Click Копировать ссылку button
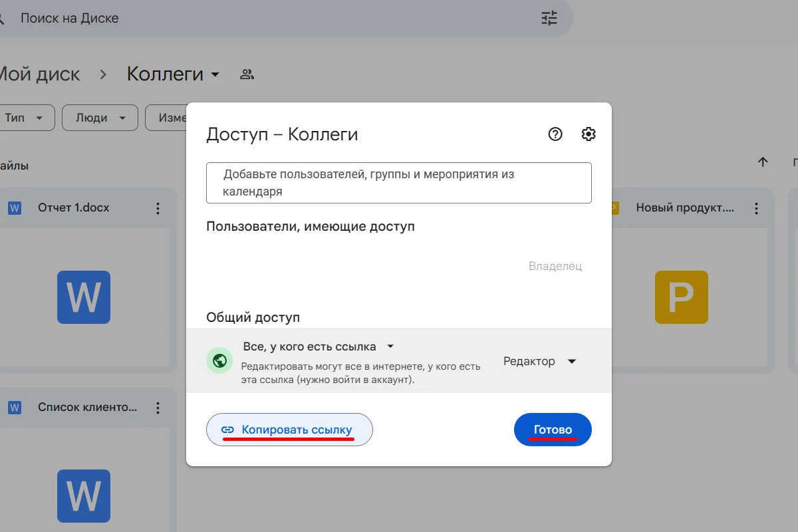This screenshot has height=532, width=798. click(289, 430)
